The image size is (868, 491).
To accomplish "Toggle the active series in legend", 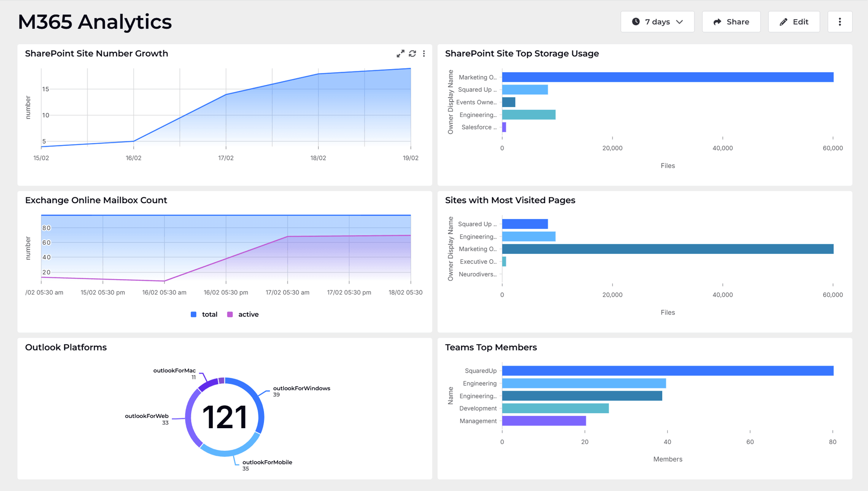I will 248,314.
